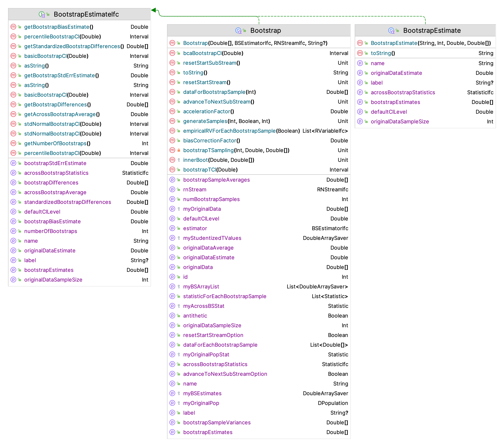Click method icon beside generateSamples

(172, 121)
